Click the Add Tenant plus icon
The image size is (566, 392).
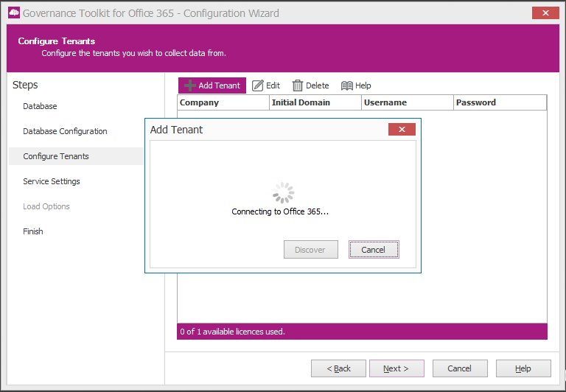pos(190,85)
